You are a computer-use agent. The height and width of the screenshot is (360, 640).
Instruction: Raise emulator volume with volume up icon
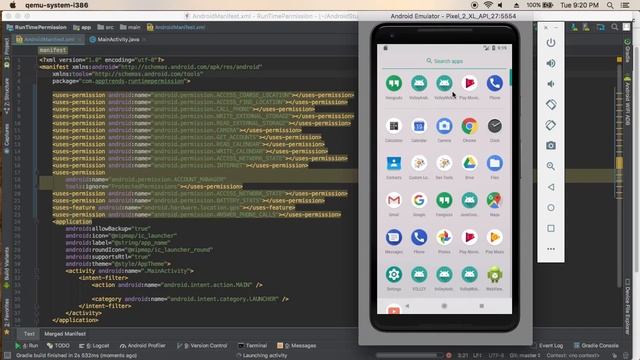coord(551,63)
